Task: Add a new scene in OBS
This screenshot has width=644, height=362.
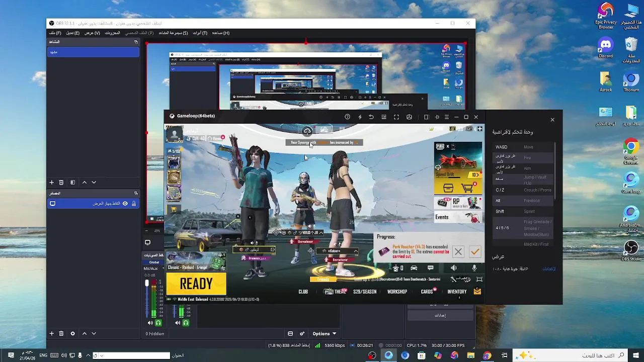Action: (51, 183)
